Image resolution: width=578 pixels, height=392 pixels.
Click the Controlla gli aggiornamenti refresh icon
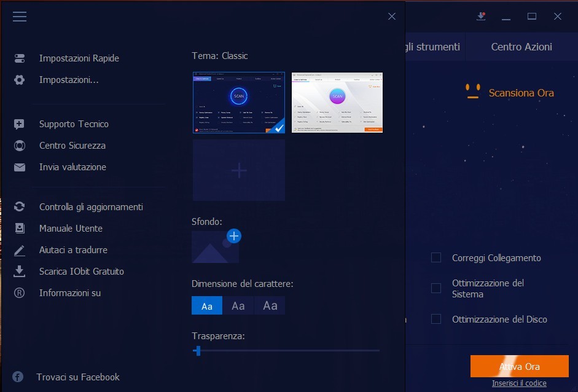point(20,207)
